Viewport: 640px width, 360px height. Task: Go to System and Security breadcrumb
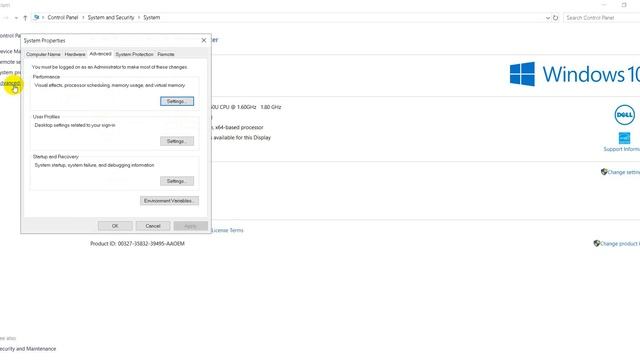111,18
